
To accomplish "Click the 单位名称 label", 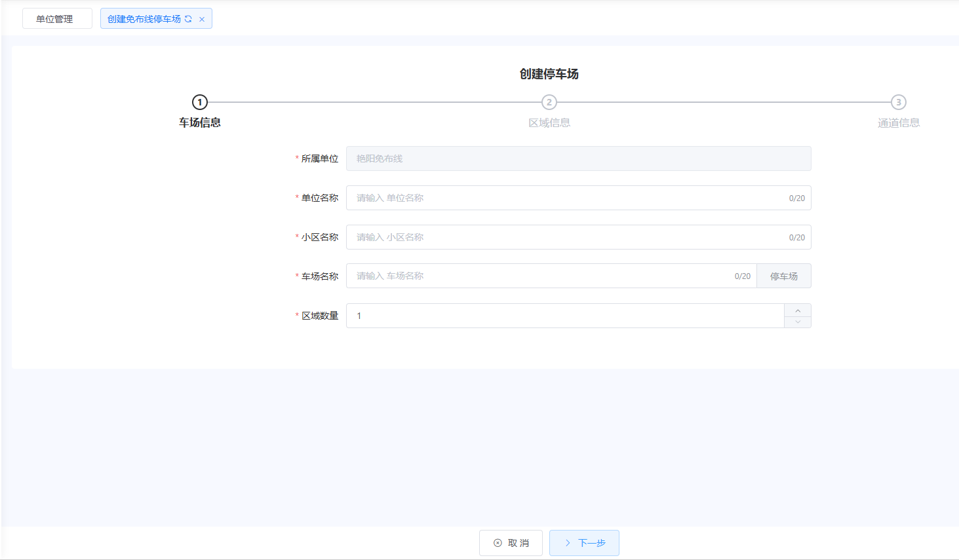I will (x=320, y=198).
